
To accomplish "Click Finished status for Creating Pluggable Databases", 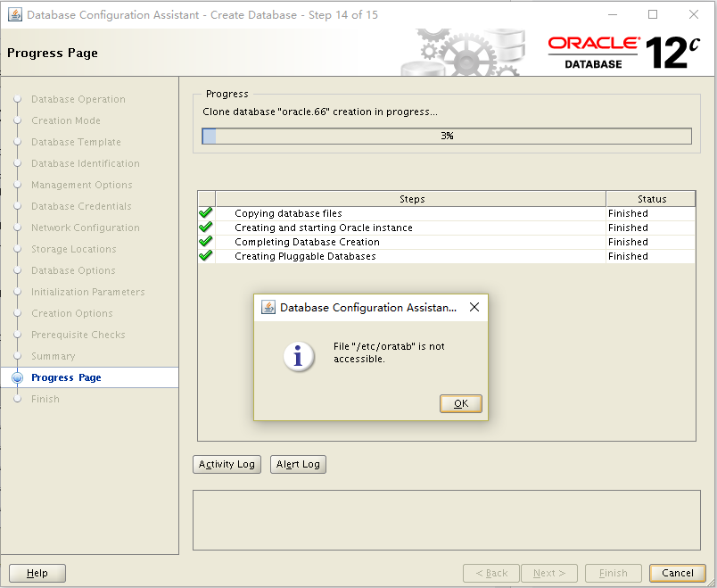I will click(628, 256).
